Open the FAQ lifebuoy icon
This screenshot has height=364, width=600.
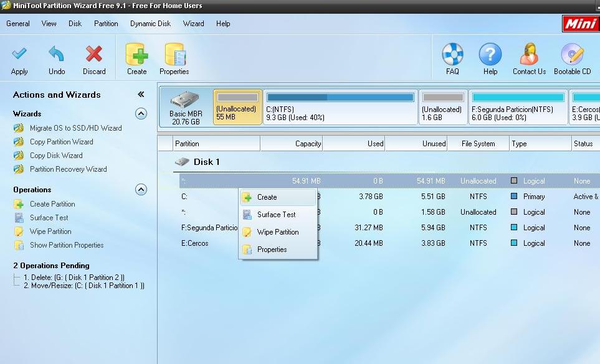click(x=452, y=54)
